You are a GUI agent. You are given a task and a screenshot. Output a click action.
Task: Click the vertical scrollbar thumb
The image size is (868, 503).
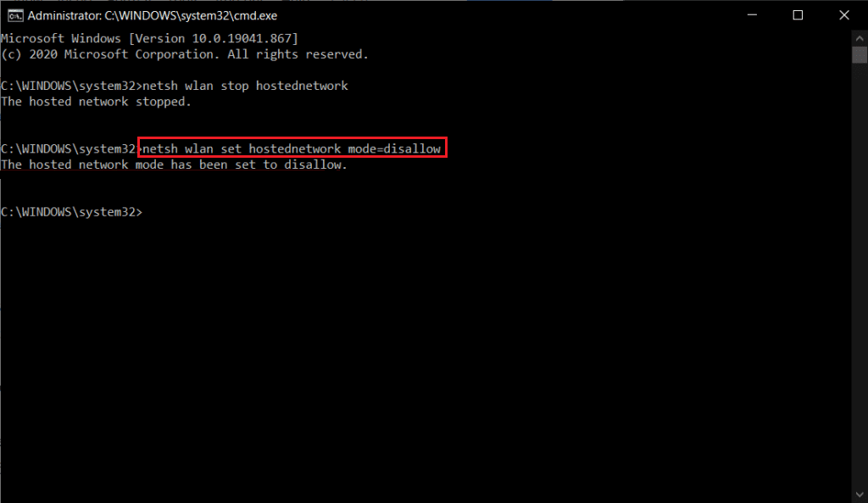(x=860, y=55)
